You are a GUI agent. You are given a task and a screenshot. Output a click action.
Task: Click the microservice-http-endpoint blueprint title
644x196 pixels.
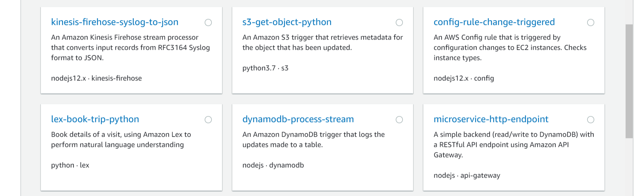491,119
